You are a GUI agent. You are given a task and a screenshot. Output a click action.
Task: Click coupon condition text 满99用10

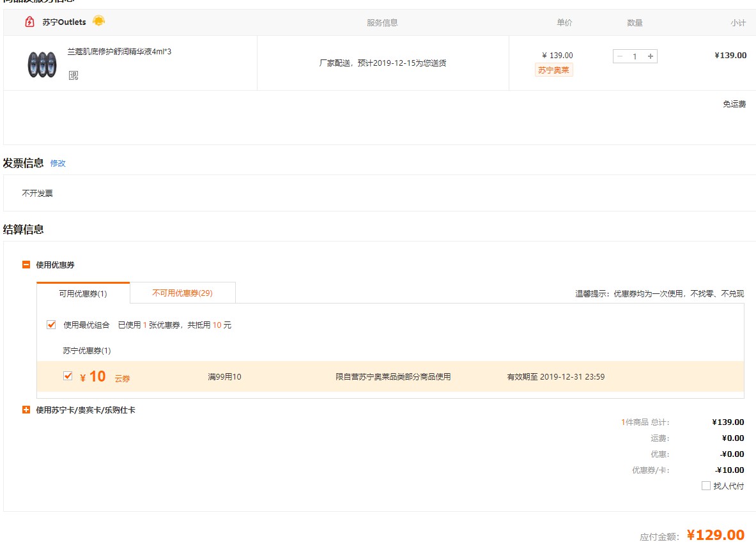(x=225, y=377)
